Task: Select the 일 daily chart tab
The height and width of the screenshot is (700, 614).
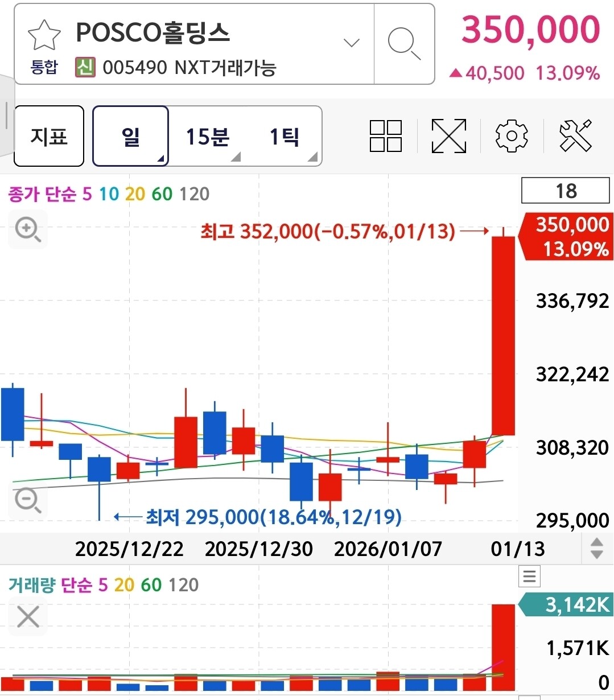Action: 130,136
